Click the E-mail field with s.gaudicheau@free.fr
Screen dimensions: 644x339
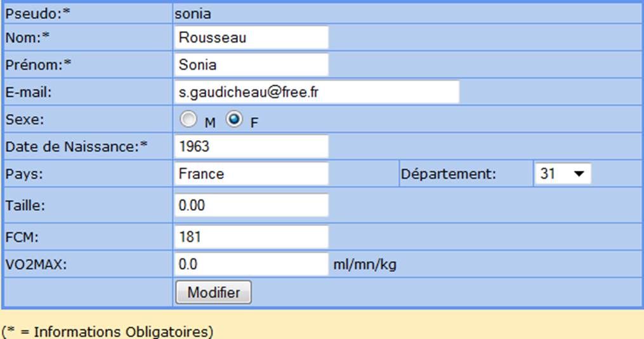pyautogui.click(x=317, y=92)
